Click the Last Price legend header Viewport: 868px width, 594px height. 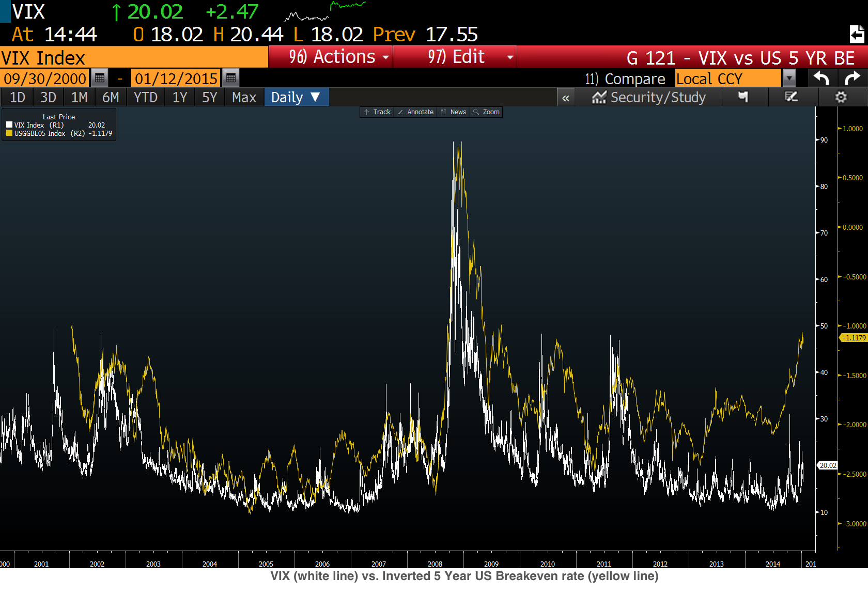point(59,117)
